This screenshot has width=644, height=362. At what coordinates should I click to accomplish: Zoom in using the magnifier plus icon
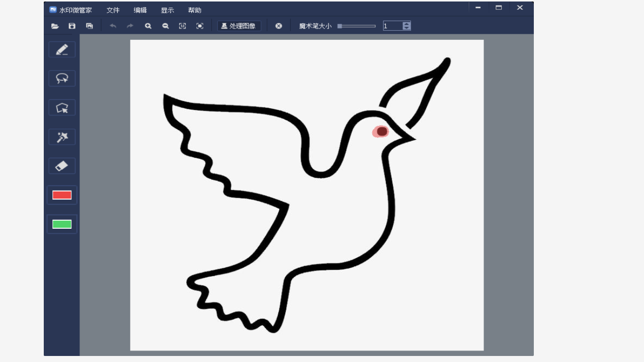pyautogui.click(x=148, y=26)
